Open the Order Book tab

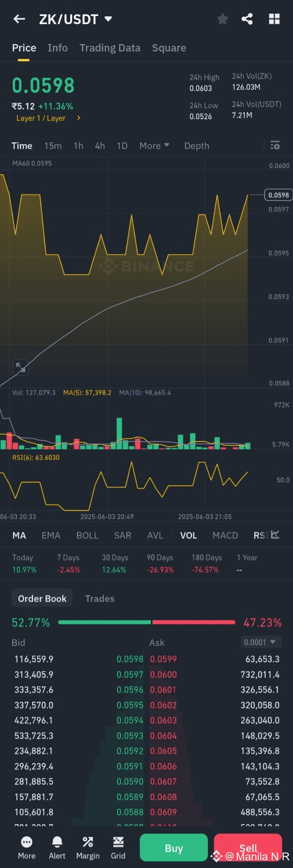pos(42,598)
